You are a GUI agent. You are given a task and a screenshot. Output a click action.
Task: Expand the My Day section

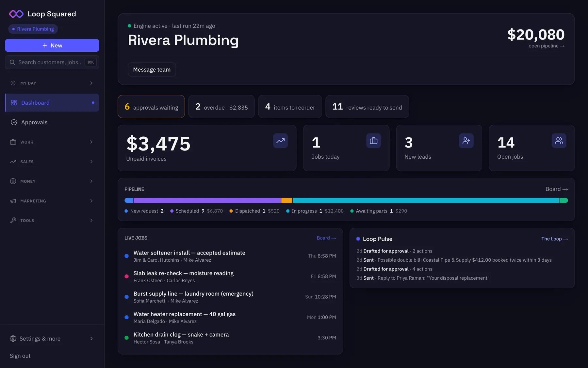pos(52,83)
